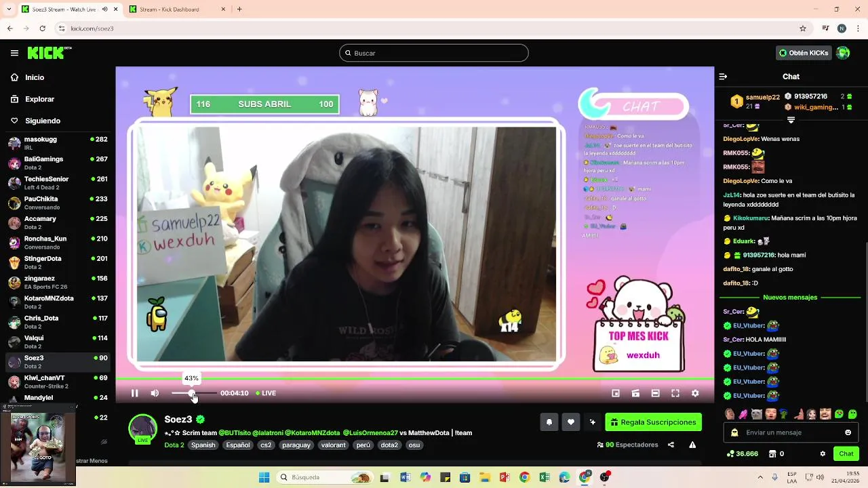This screenshot has width=868, height=488.
Task: Select the cs2 tag
Action: pyautogui.click(x=266, y=445)
